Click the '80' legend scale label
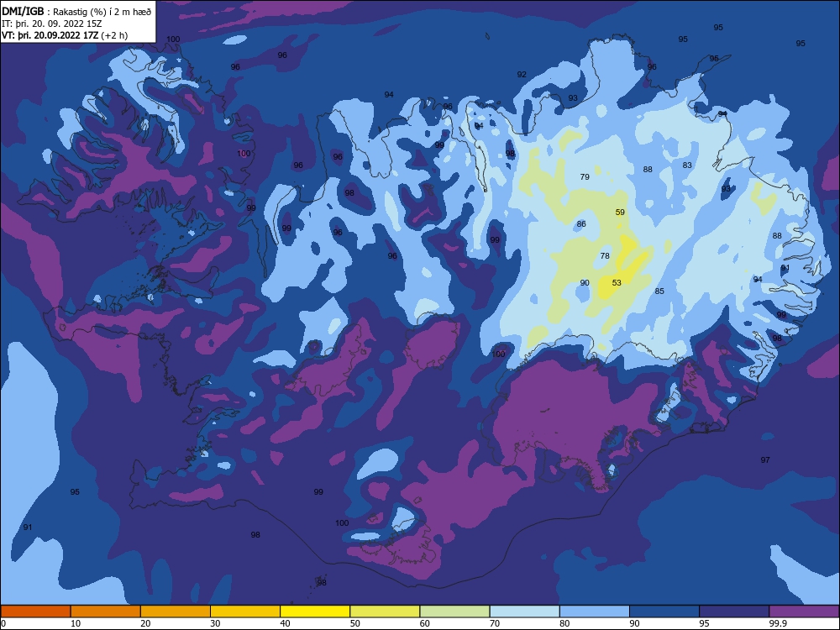 564,623
